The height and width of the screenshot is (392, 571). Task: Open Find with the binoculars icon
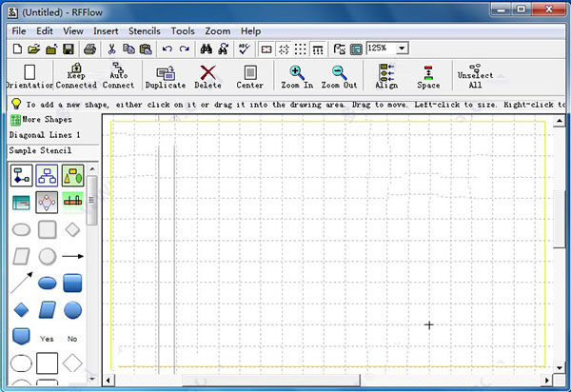[207, 49]
